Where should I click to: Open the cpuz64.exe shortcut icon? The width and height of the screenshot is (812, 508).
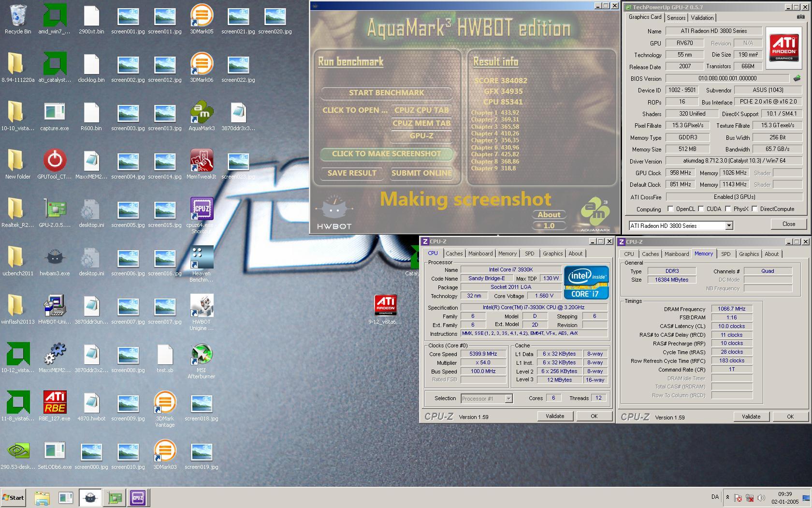coord(202,215)
